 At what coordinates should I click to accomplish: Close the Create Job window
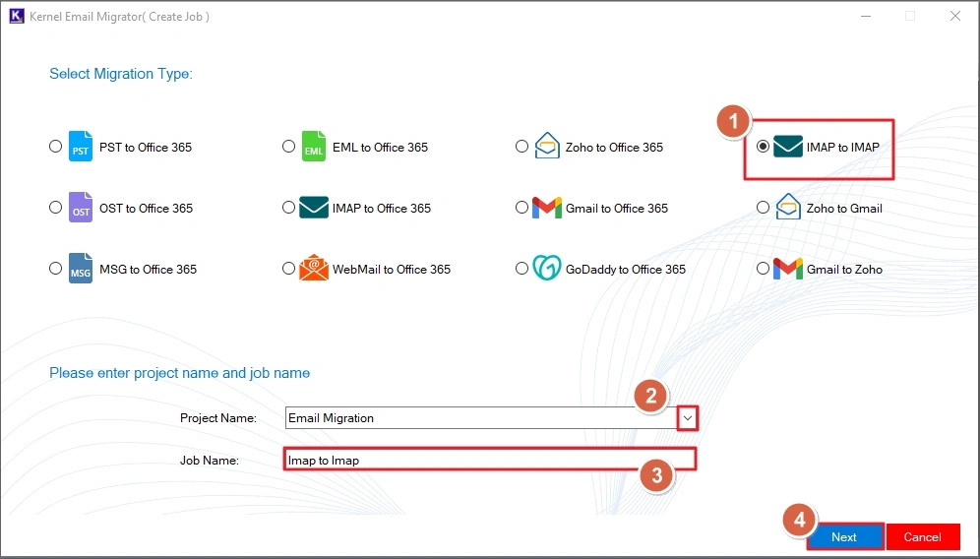coord(955,17)
